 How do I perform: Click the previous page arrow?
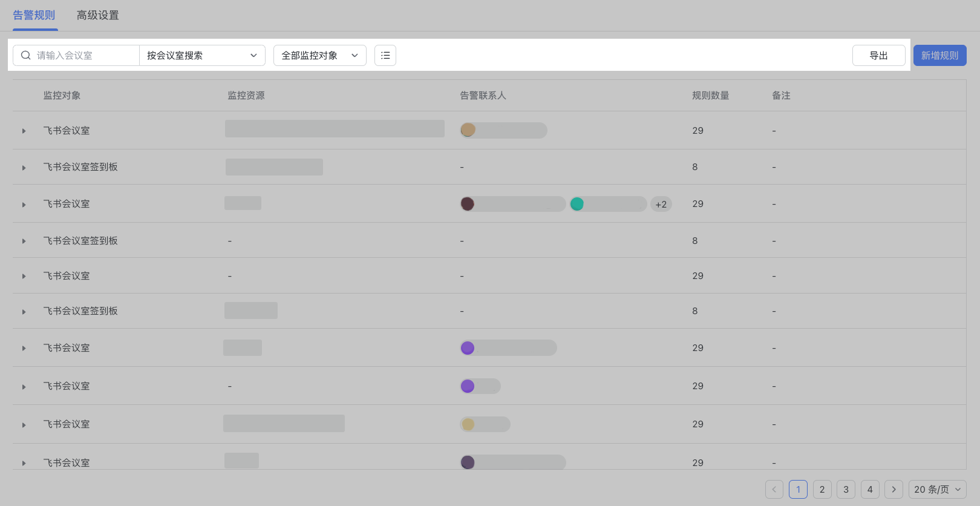[x=774, y=490]
